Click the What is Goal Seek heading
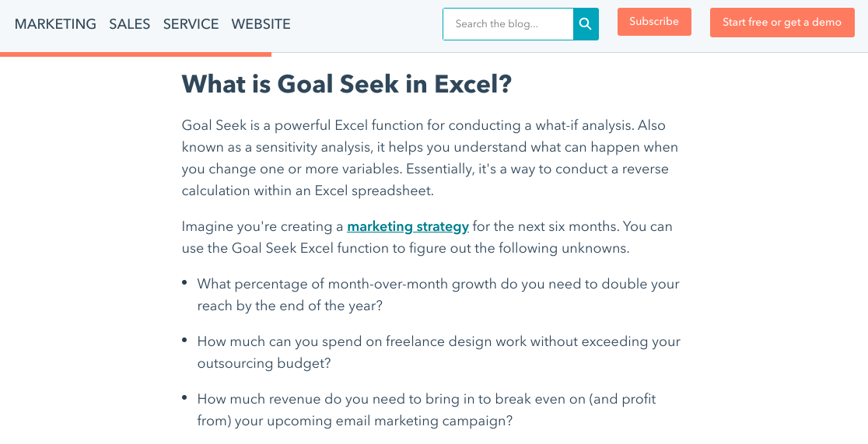The image size is (868, 444). [x=347, y=84]
